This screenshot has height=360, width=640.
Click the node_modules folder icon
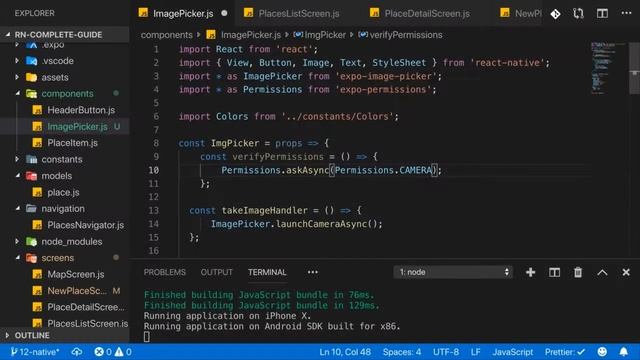[31, 241]
